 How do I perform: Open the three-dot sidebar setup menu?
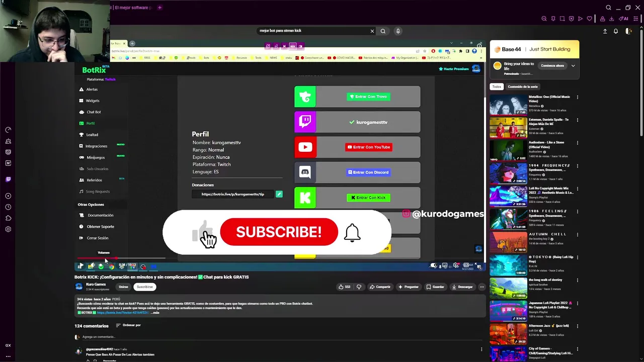coord(8,356)
